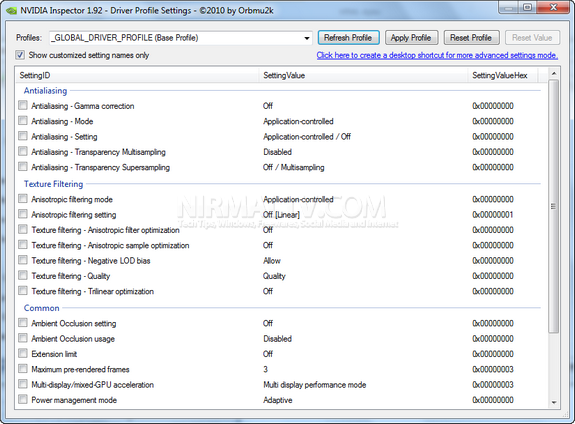The width and height of the screenshot is (575, 424).
Task: Click the NVIDIA logo icon in title bar
Action: (11, 11)
